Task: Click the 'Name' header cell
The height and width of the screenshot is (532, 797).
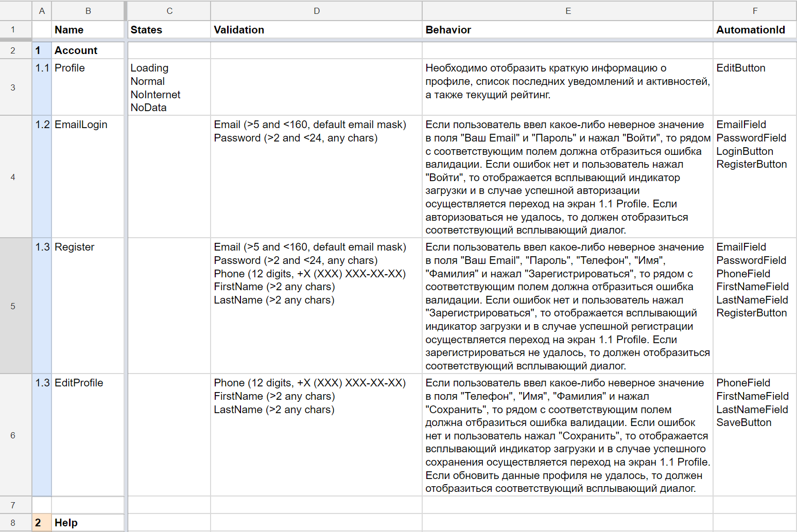Action: click(88, 29)
